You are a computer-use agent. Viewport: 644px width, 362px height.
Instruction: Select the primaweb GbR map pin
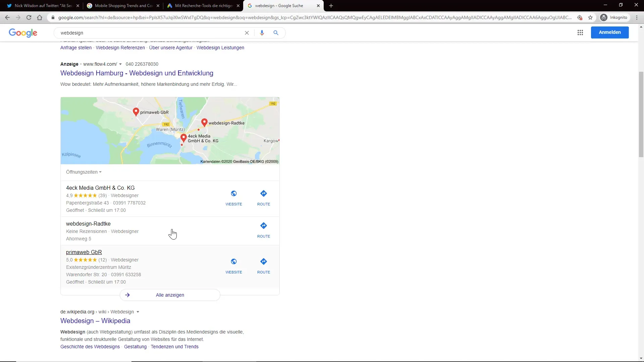(136, 112)
